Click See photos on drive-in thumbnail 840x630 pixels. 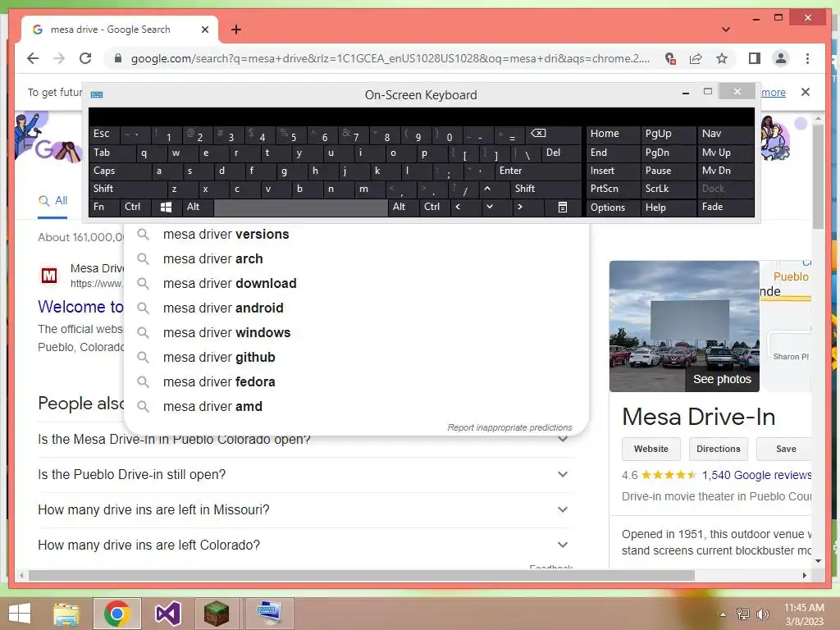[x=722, y=379]
